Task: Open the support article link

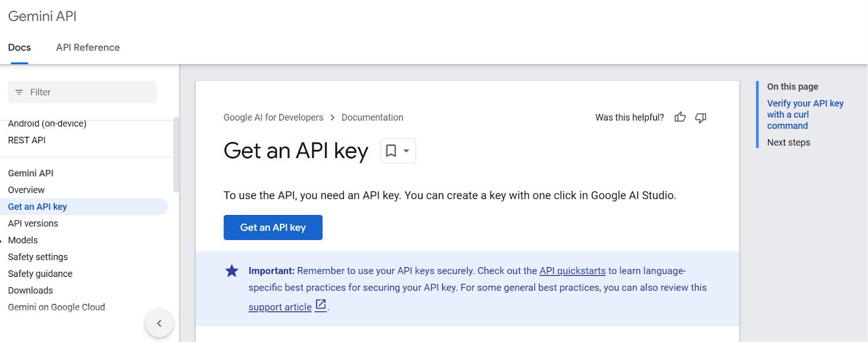Action: tap(280, 307)
